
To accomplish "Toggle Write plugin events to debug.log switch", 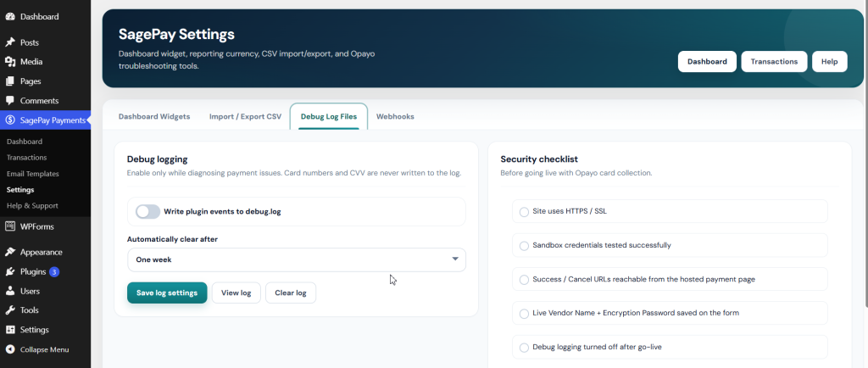I will (x=147, y=211).
